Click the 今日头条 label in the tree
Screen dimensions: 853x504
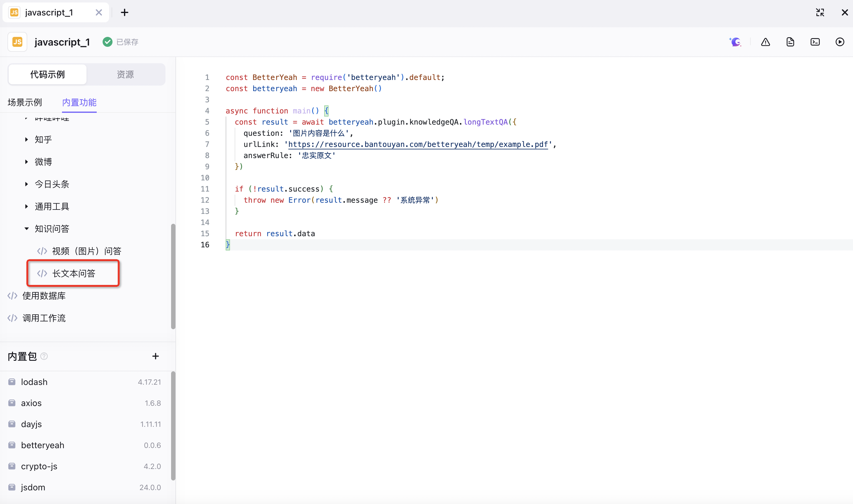pos(52,184)
